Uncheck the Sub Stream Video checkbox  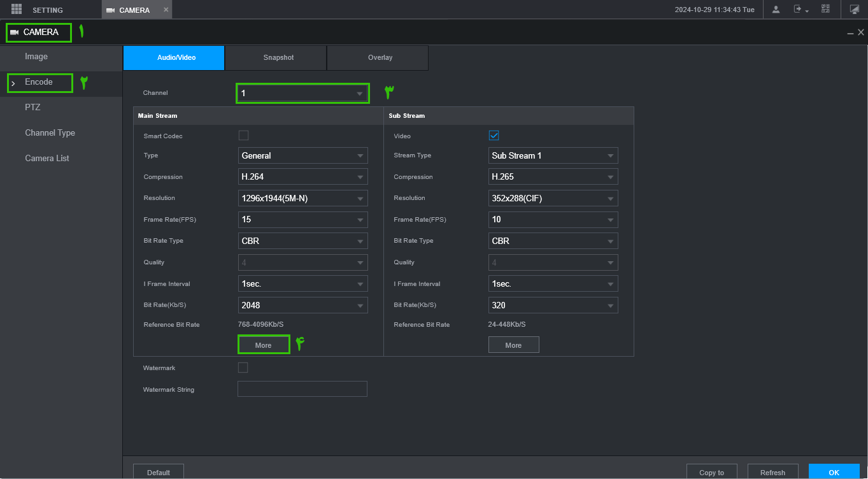494,135
